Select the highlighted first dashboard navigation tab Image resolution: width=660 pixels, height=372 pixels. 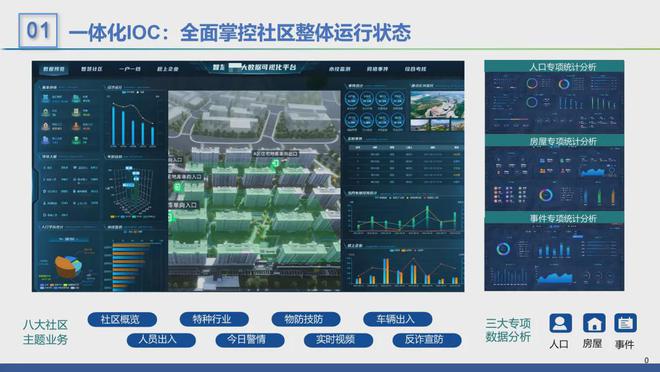tap(54, 69)
